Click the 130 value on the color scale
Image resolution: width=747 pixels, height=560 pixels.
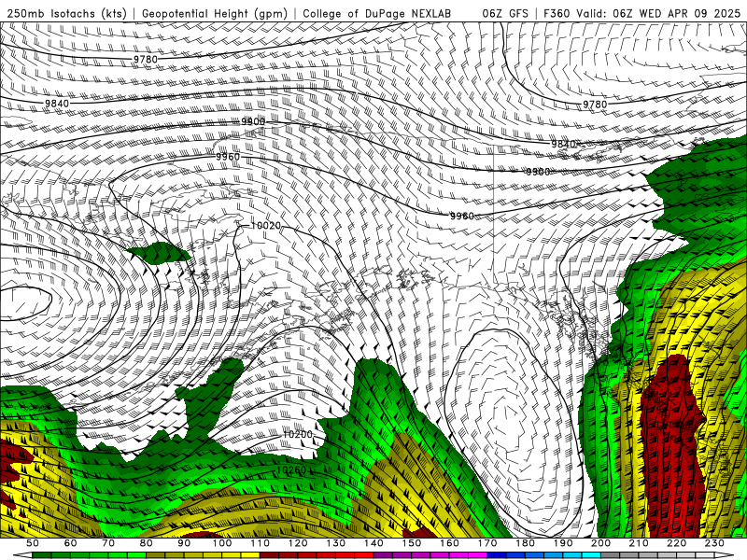336,543
